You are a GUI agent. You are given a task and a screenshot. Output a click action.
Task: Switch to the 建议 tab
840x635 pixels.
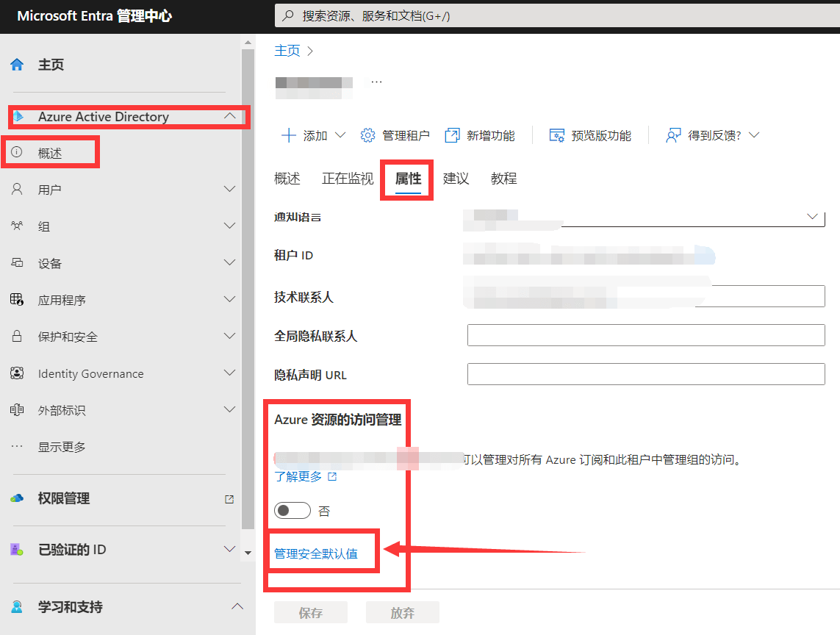[456, 179]
